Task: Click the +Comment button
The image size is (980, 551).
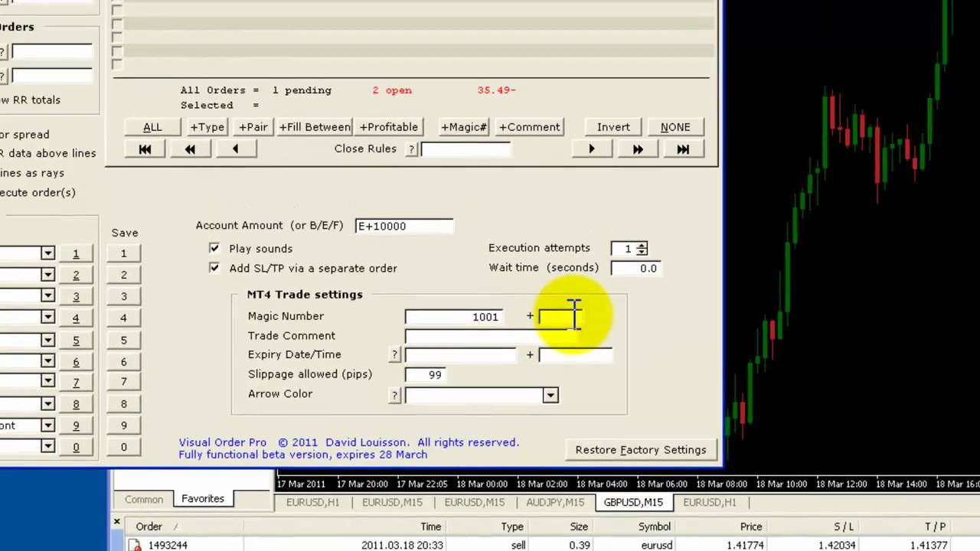Action: [530, 127]
